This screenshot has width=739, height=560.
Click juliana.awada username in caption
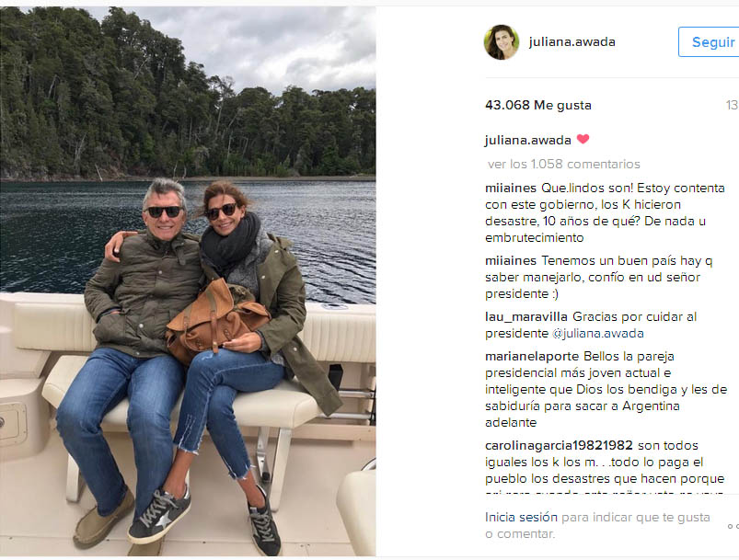pos(528,140)
